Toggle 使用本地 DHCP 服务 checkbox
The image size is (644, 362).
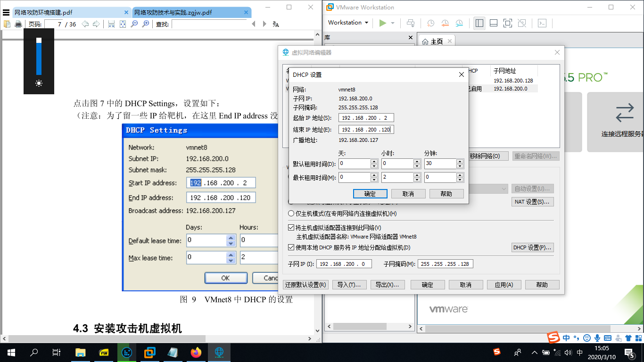(x=291, y=247)
